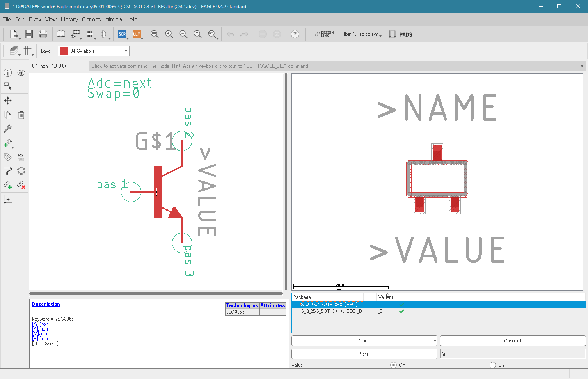This screenshot has height=379, width=588.
Task: Click the Print icon
Action: [x=43, y=34]
